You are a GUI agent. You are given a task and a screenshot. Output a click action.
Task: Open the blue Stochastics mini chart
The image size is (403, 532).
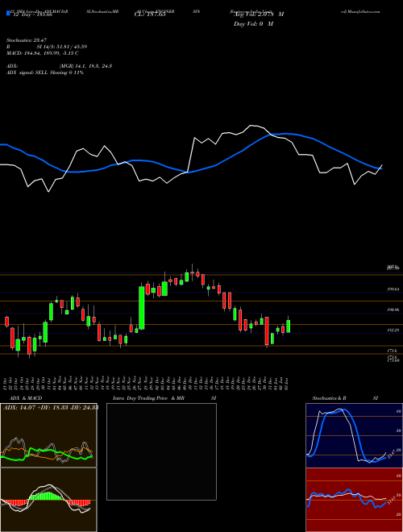coord(354,435)
